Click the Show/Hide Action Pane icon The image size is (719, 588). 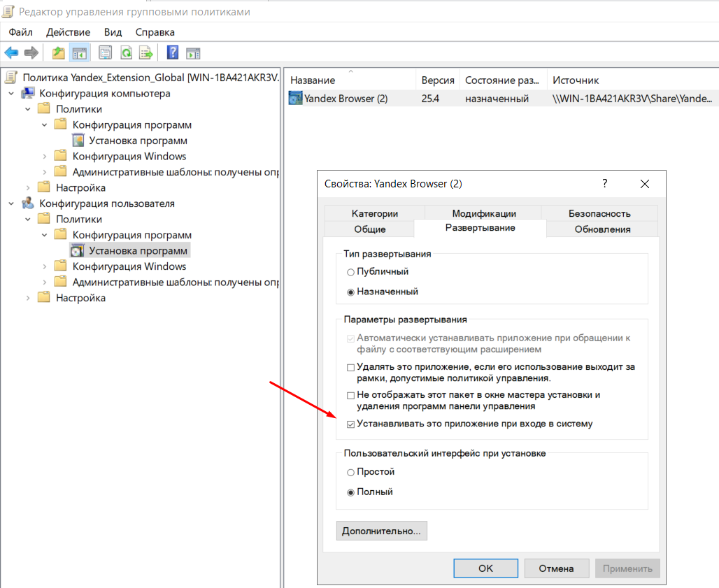pyautogui.click(x=193, y=52)
